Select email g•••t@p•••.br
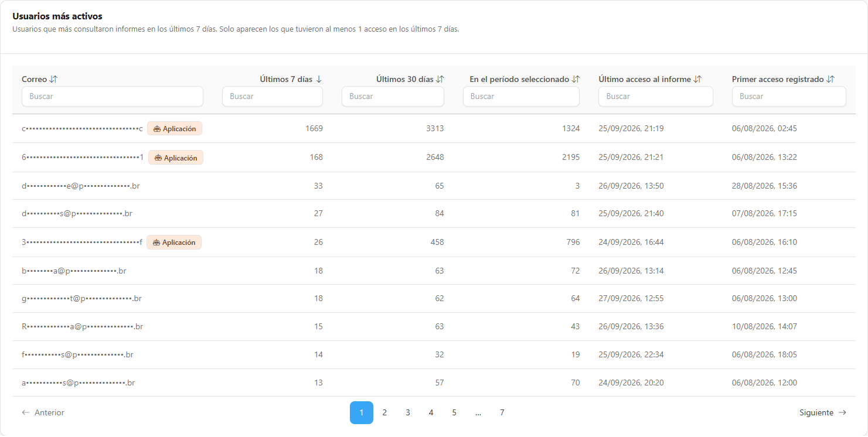868x437 pixels. (x=82, y=298)
